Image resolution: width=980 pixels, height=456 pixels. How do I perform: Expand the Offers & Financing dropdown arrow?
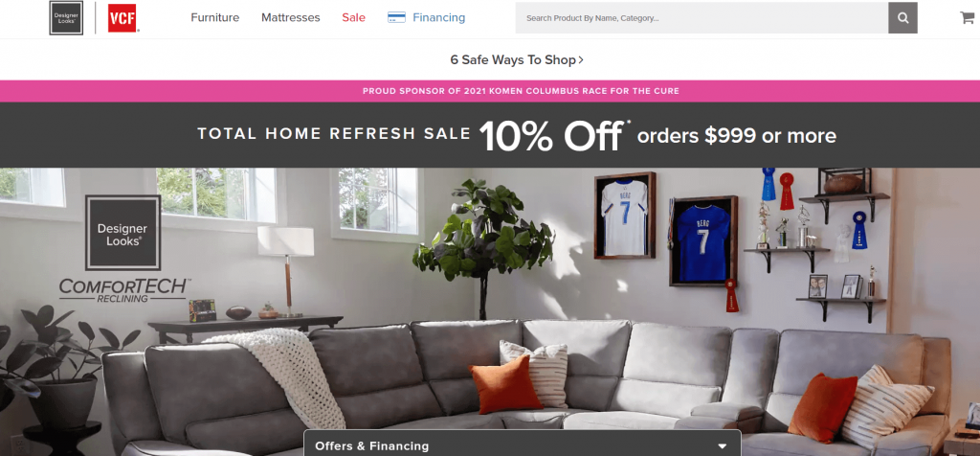point(722,446)
